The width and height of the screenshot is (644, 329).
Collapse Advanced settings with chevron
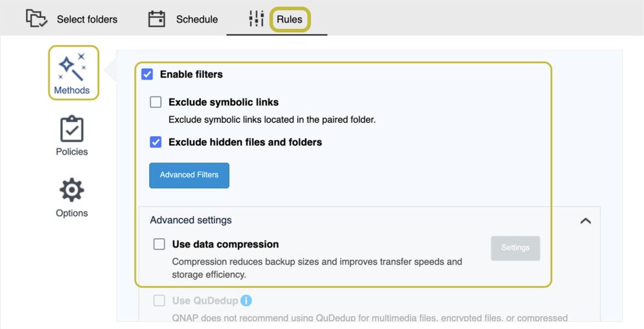(x=585, y=220)
